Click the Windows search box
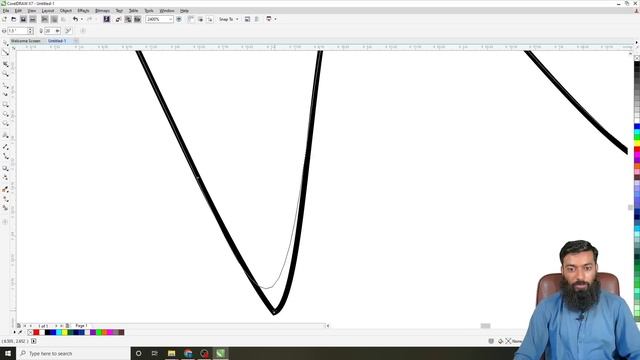The width and height of the screenshot is (640, 360). [x=73, y=353]
